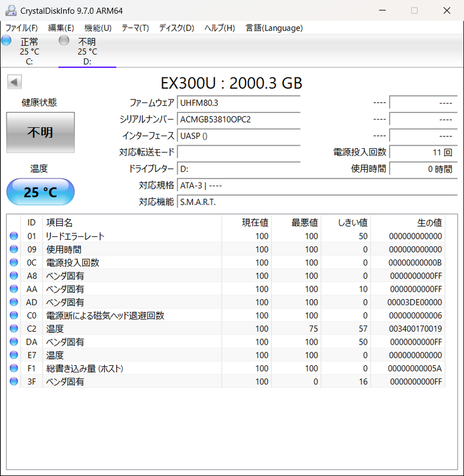Open the ディスク(D) menu
Image resolution: width=464 pixels, height=476 pixels.
point(177,28)
